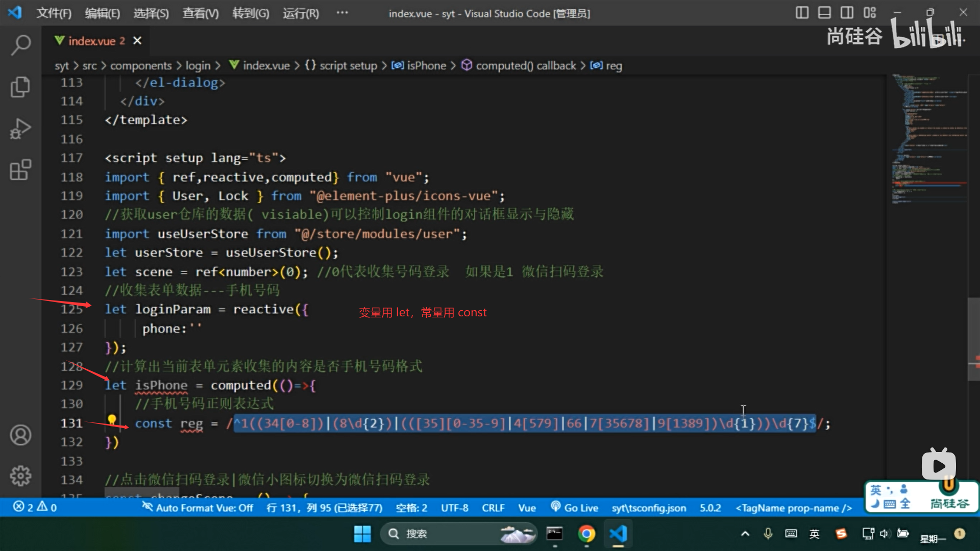Toggle the bottom panel layout button
The width and height of the screenshot is (980, 551).
tap(824, 13)
